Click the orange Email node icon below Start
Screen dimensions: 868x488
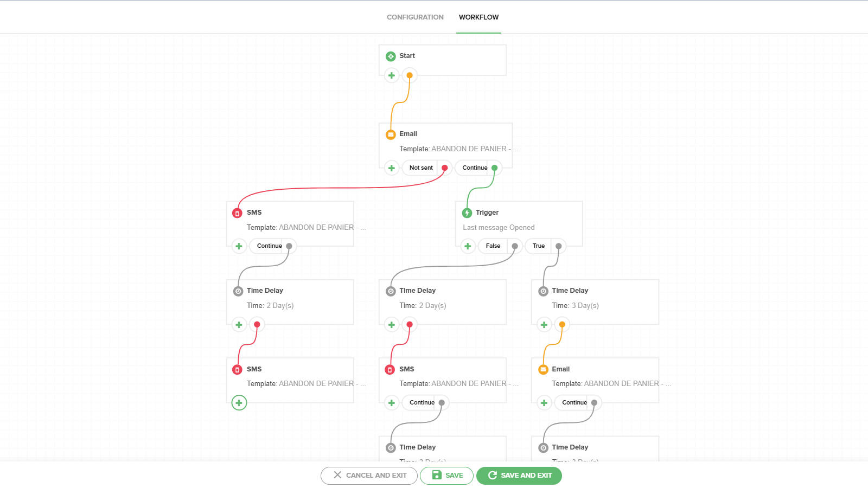(x=391, y=134)
